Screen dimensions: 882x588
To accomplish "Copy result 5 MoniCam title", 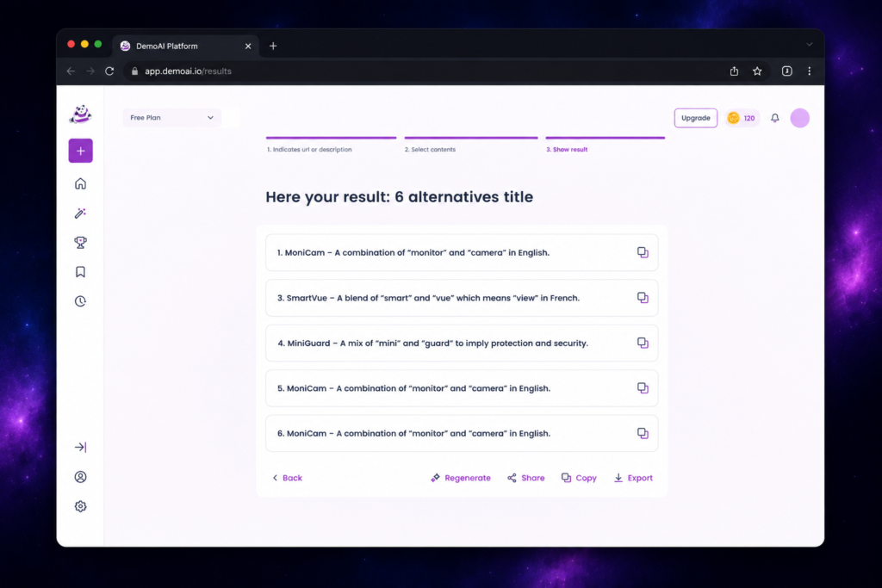I will tap(643, 388).
